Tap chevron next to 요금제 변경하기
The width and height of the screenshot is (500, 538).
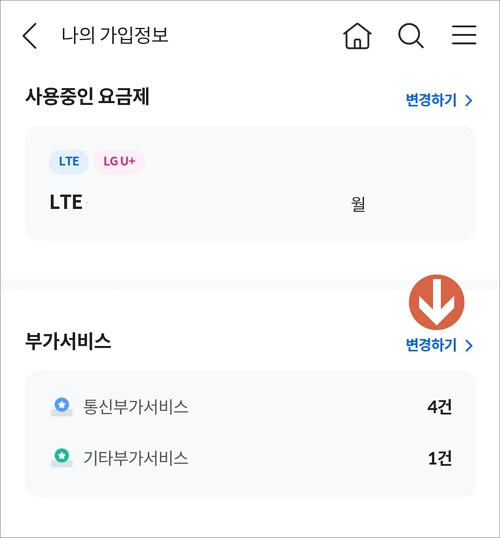tap(469, 101)
